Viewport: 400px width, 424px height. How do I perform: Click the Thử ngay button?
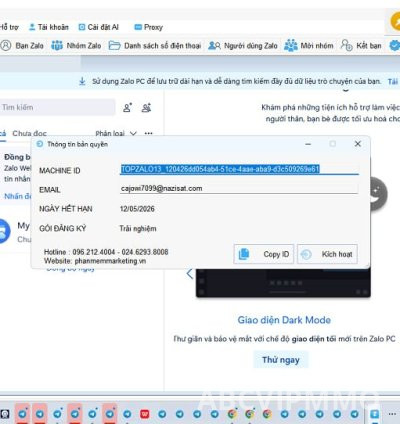[x=281, y=360]
